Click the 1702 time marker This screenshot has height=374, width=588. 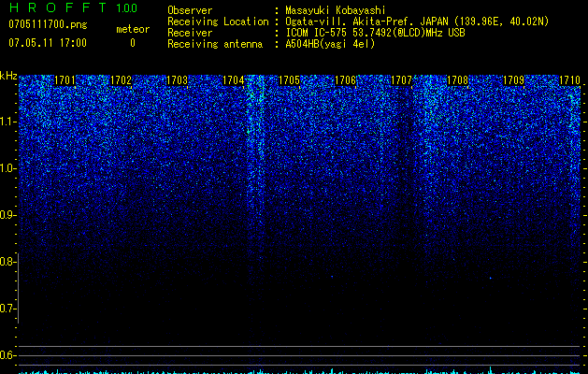click(121, 80)
